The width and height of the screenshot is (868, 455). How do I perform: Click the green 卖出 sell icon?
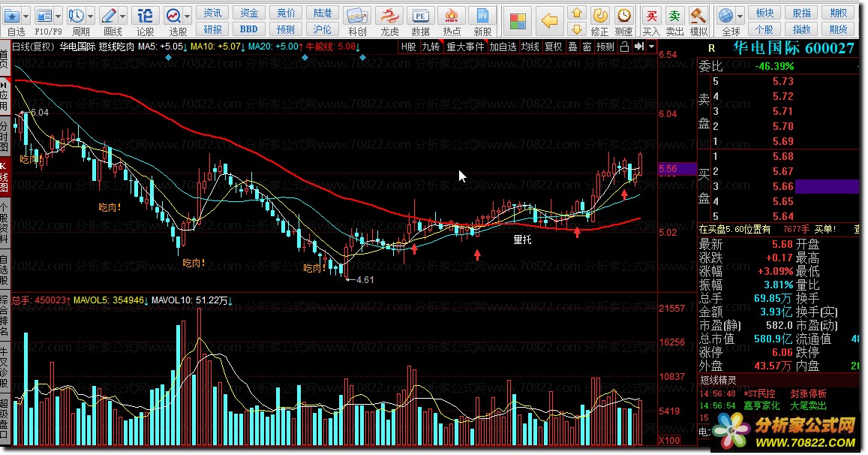[674, 16]
